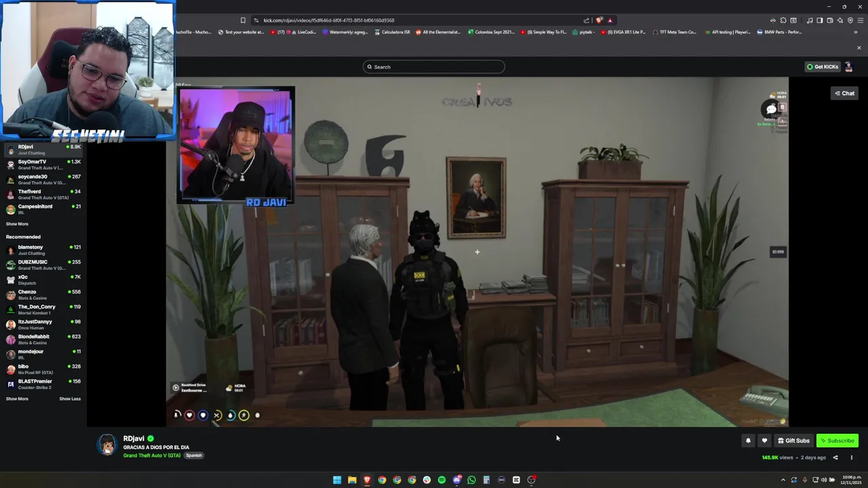Click the Brave Shields lion icon
This screenshot has width=868, height=488.
coord(599,20)
